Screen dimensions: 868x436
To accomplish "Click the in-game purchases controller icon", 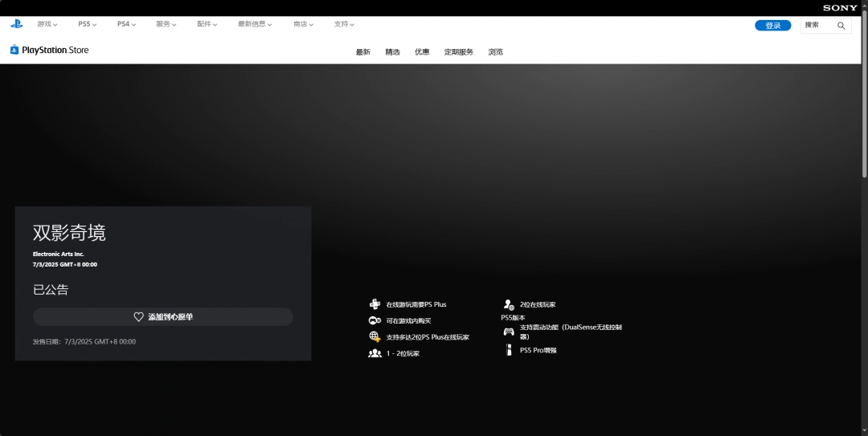I will (375, 320).
